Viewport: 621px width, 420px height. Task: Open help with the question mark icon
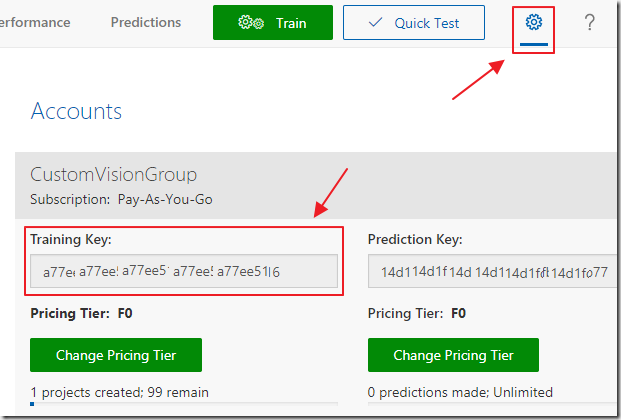(590, 22)
